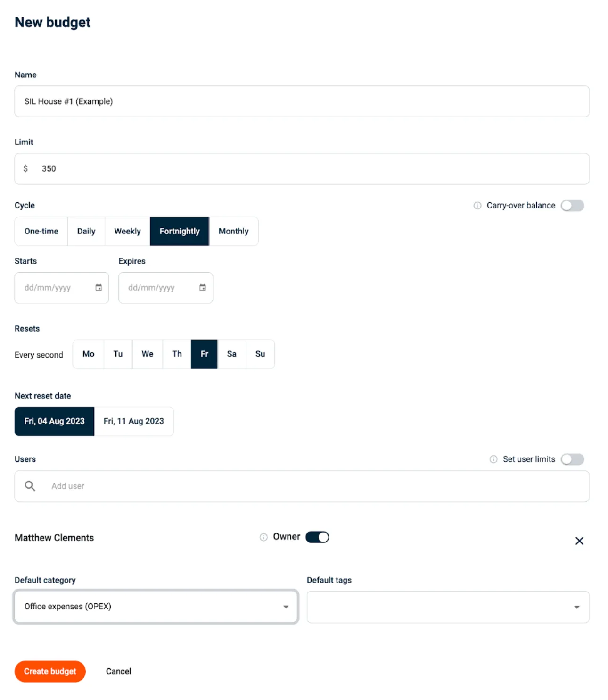Choose the Weekly cycle option
The width and height of the screenshot is (608, 700).
[127, 231]
